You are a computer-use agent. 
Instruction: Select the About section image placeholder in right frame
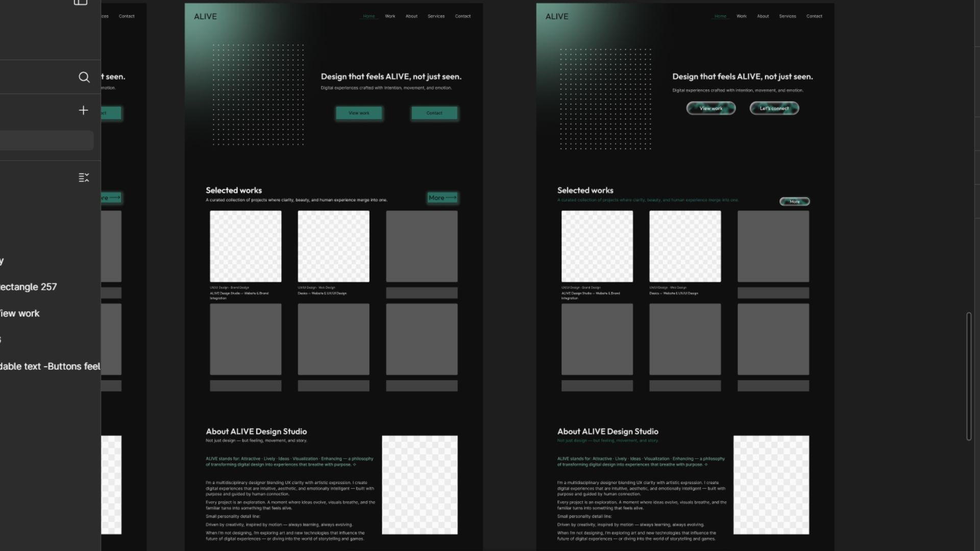coord(771,485)
